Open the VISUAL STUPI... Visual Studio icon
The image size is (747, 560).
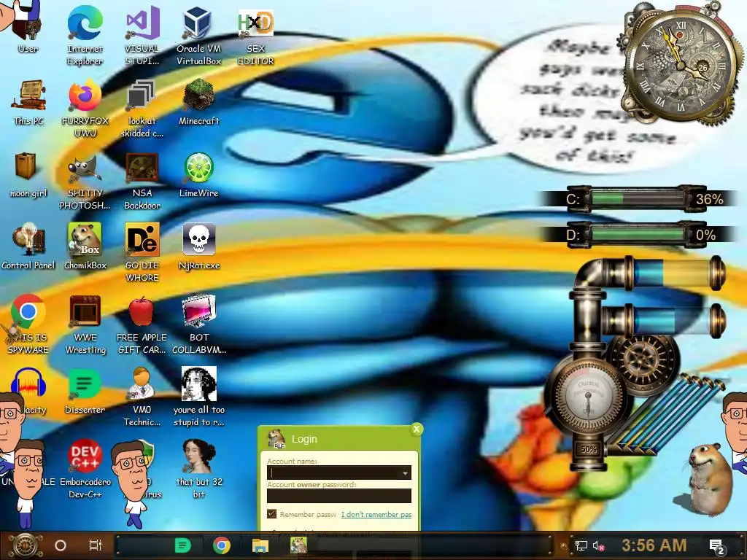tap(142, 34)
